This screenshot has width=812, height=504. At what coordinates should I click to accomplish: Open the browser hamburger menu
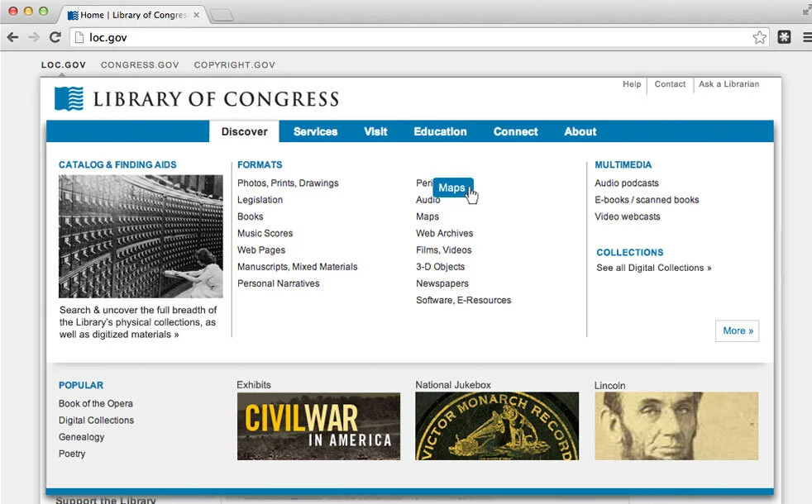pos(807,37)
